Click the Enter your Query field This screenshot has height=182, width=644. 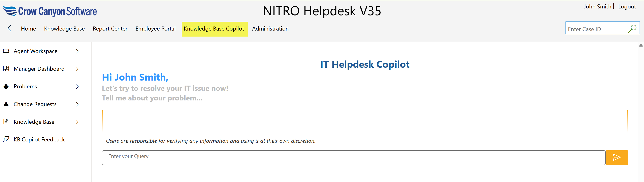(x=353, y=157)
